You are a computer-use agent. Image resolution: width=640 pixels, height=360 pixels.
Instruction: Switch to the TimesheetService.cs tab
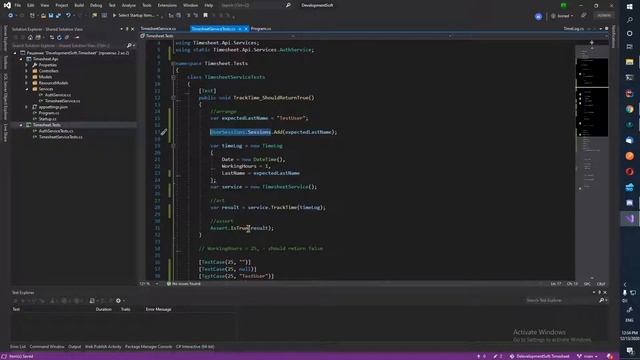(158, 29)
